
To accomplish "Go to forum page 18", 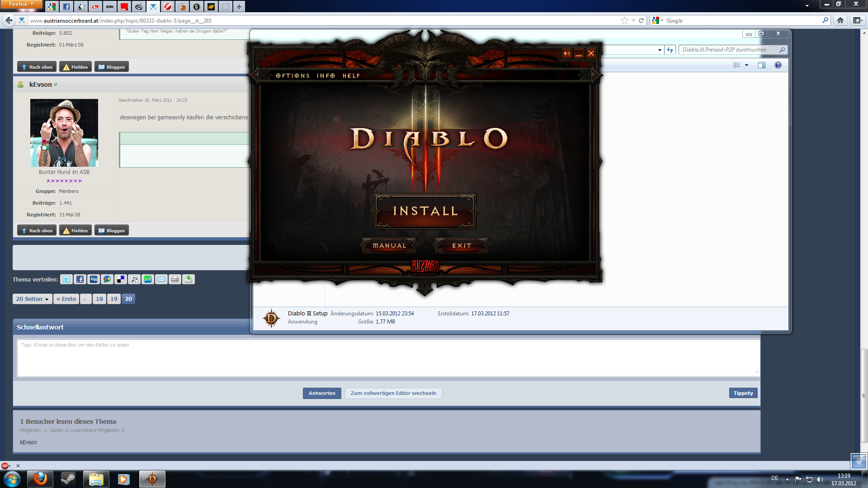I will pos(99,299).
